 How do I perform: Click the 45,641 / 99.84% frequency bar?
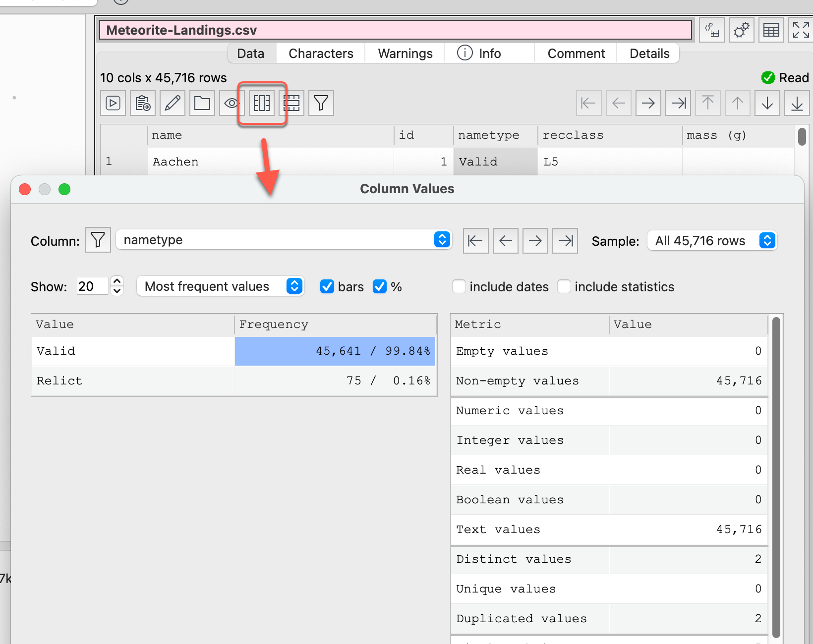tap(335, 351)
